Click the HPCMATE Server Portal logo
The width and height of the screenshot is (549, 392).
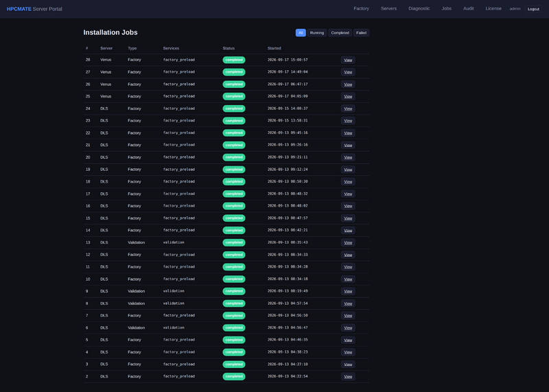(34, 9)
